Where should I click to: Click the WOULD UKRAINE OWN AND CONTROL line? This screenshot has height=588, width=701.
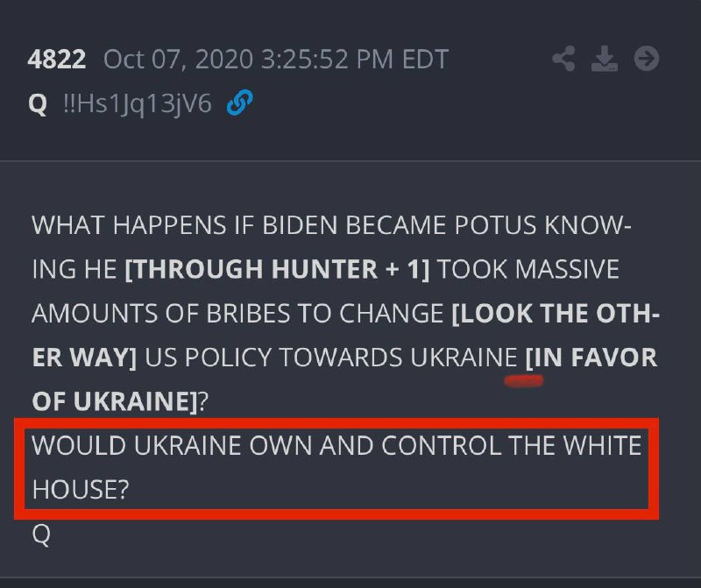click(x=336, y=445)
